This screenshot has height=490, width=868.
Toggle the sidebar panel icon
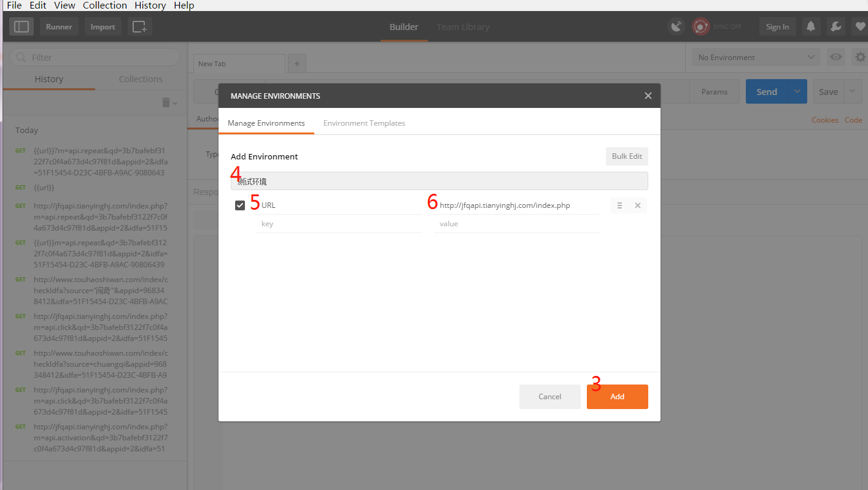click(21, 26)
